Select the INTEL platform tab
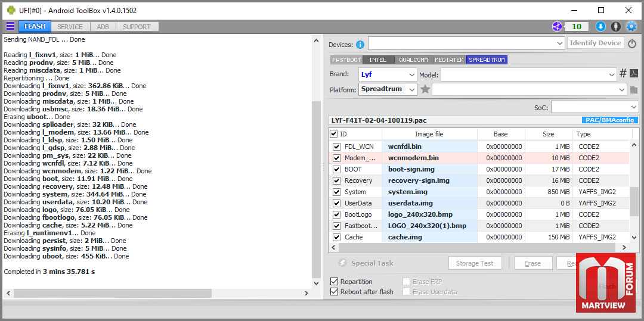 [x=378, y=60]
